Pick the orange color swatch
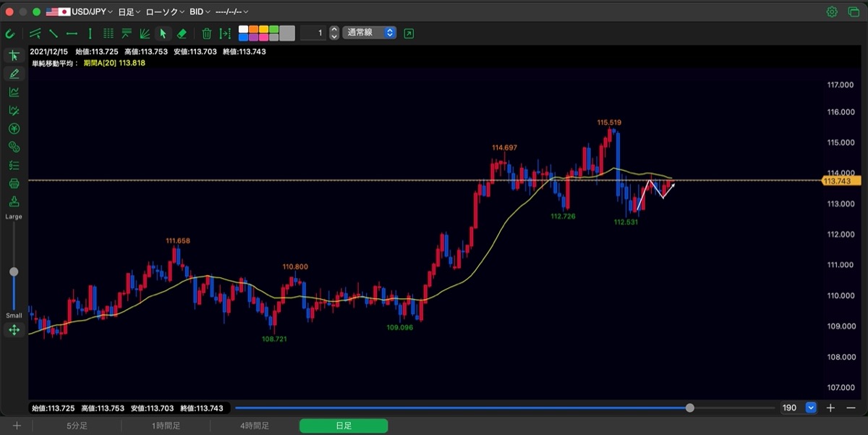Viewport: 868px width, 435px height. (x=253, y=30)
